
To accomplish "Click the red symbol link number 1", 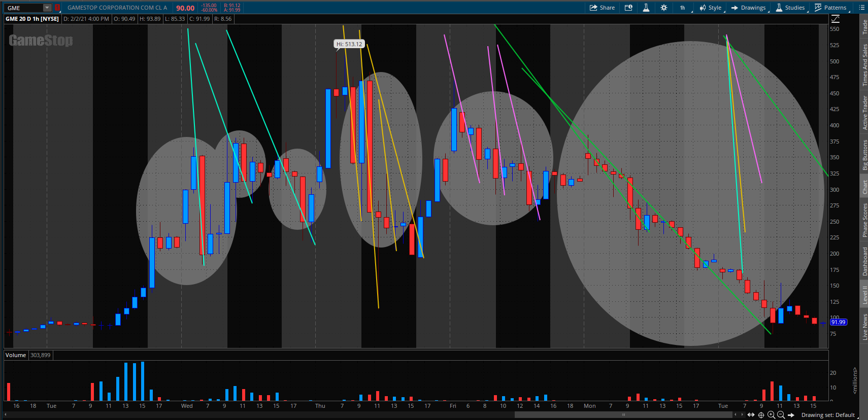I will tap(57, 8).
